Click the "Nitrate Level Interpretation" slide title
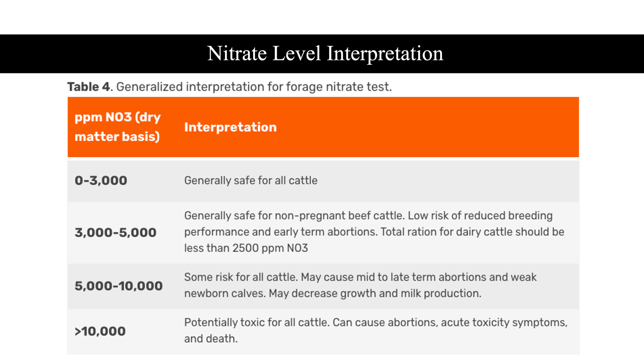The image size is (644, 362). (325, 54)
